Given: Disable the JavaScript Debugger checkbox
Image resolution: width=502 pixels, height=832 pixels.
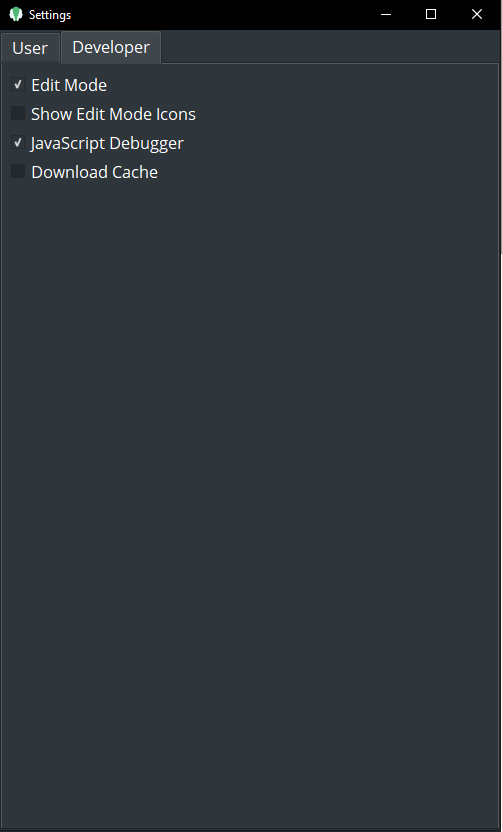Looking at the screenshot, I should [x=18, y=143].
